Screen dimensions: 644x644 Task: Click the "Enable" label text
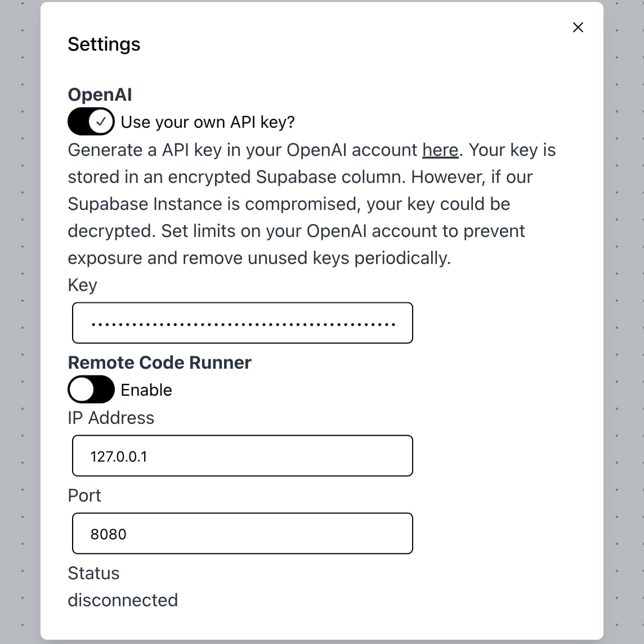pyautogui.click(x=146, y=390)
